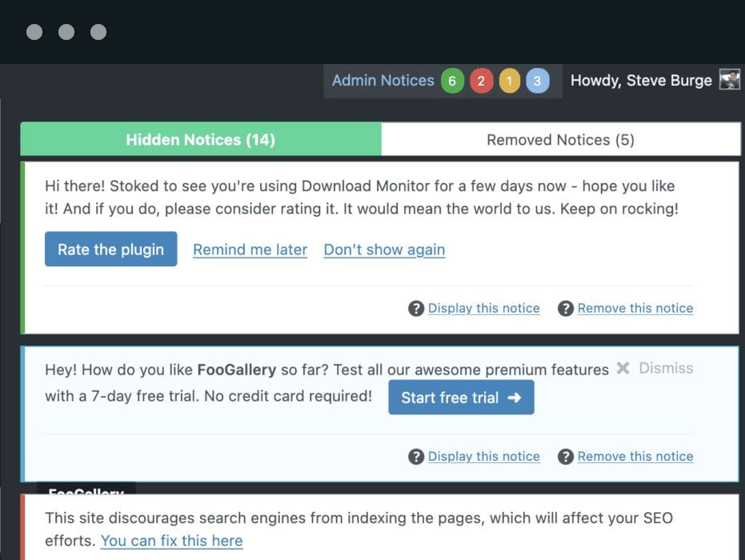Click help icon beside Download Monitor's Remove this notice

(566, 309)
